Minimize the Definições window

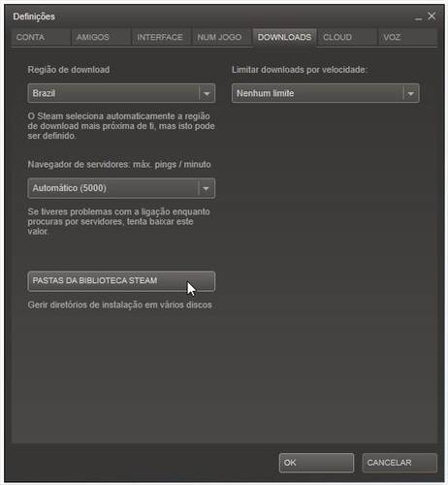pos(418,17)
